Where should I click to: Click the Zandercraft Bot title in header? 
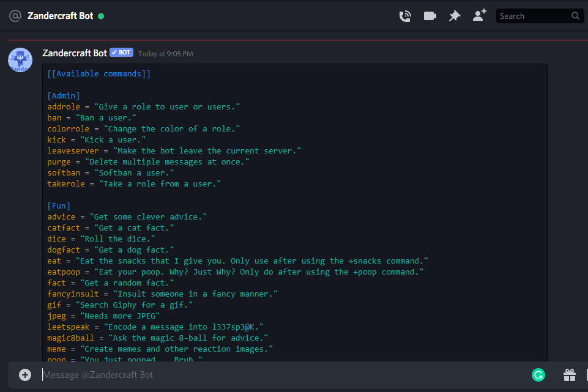pyautogui.click(x=61, y=16)
